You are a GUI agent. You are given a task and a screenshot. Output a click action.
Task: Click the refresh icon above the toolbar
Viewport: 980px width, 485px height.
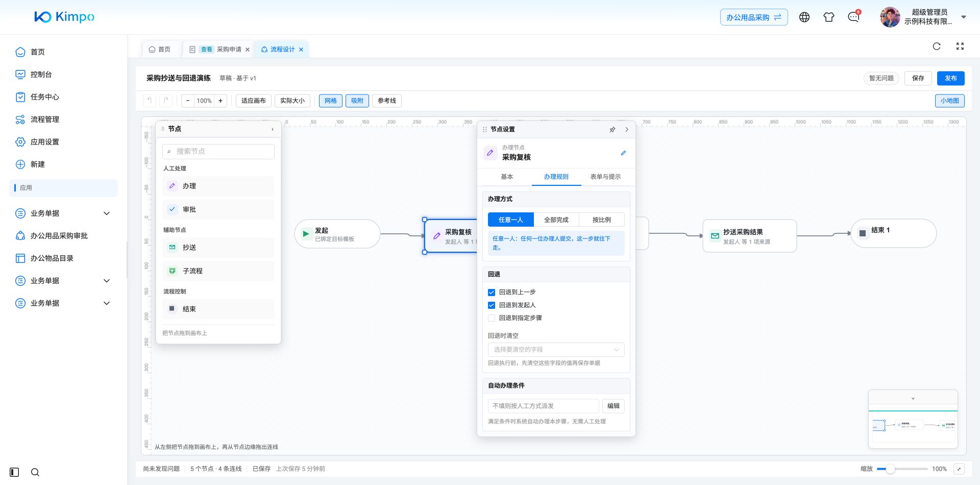coord(937,46)
